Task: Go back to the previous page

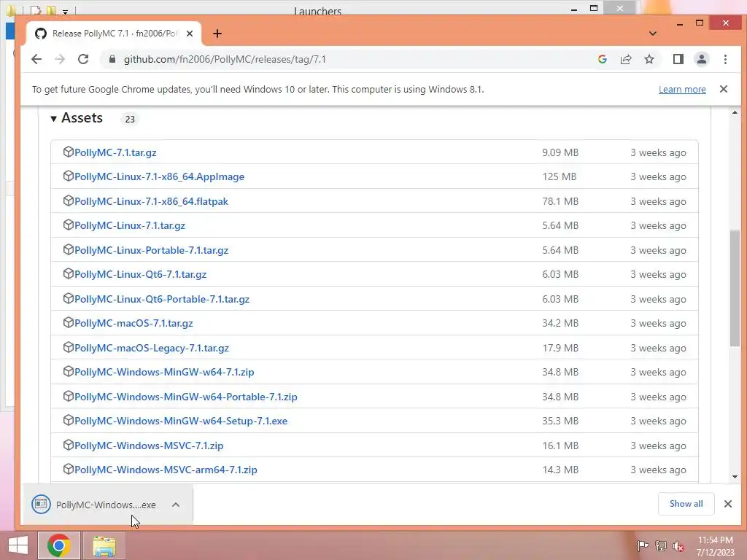Action: coord(36,59)
